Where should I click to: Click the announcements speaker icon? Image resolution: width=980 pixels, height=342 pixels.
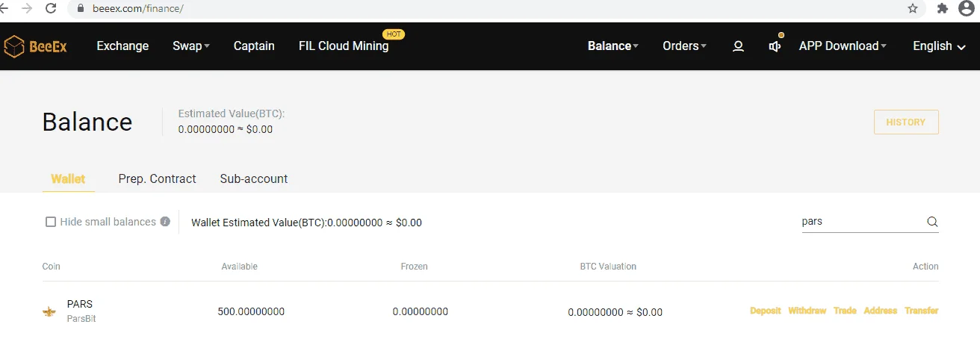point(775,46)
